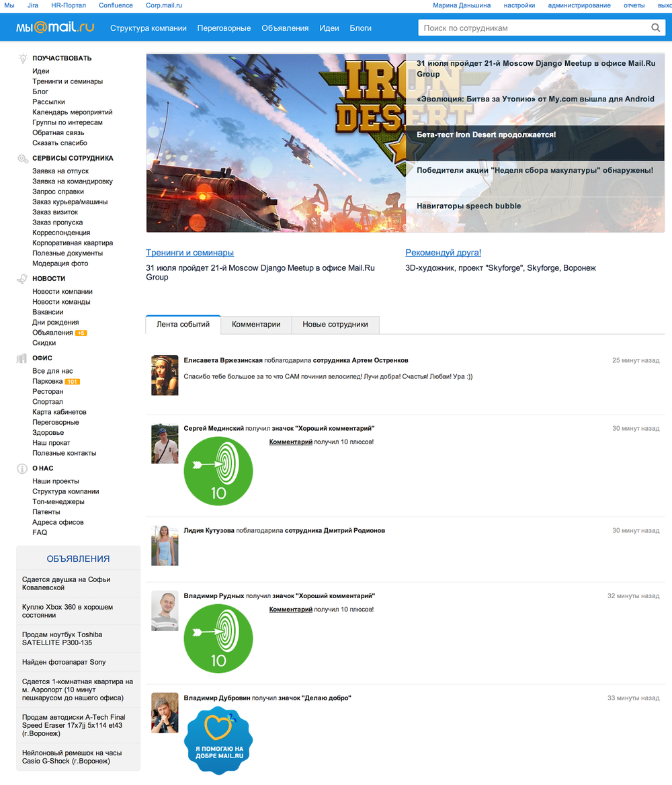The height and width of the screenshot is (785, 672).
Task: Open Объявления in the blue navigation bar
Action: coord(285,28)
